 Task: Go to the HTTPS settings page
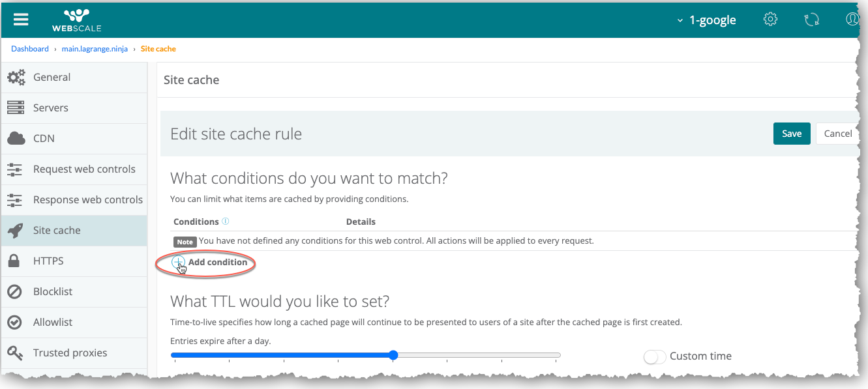pos(48,261)
